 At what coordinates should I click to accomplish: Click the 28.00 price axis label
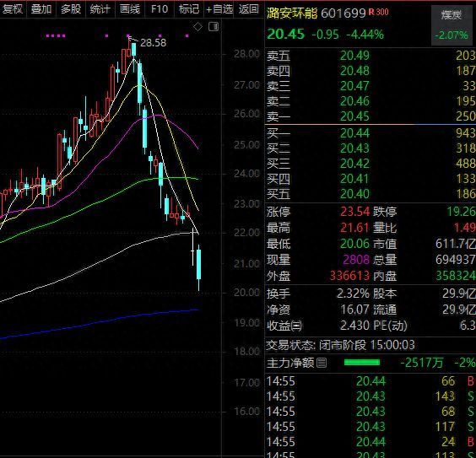[246, 54]
